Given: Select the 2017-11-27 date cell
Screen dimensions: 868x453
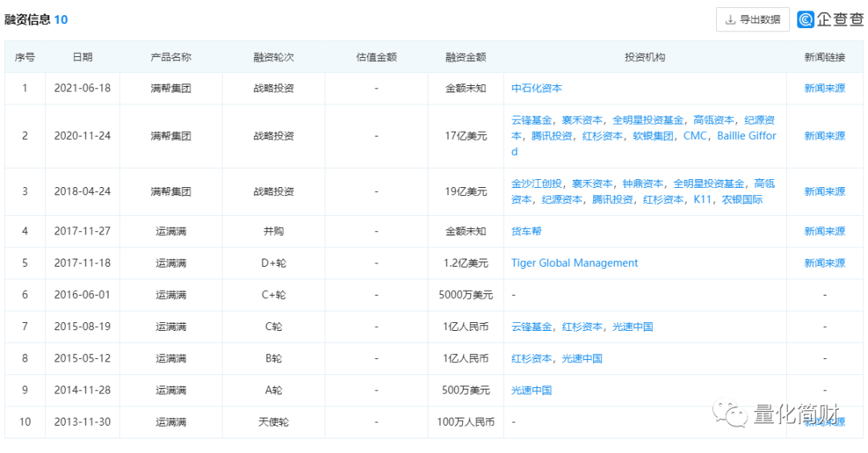Looking at the screenshot, I should pos(83,231).
